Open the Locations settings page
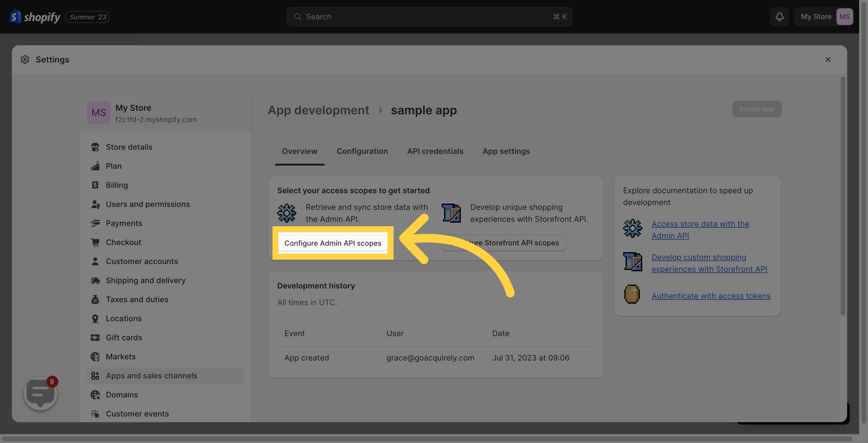This screenshot has width=868, height=443. [x=165, y=318]
